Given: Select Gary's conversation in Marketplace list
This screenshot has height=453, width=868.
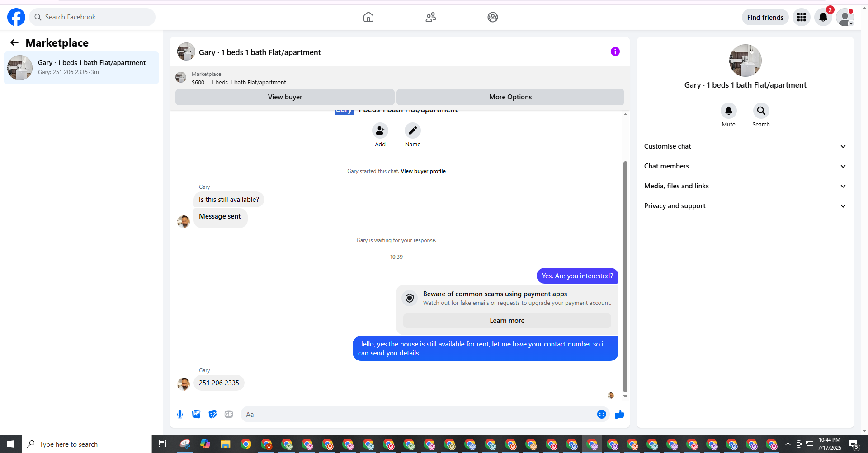Looking at the screenshot, I should [x=81, y=68].
